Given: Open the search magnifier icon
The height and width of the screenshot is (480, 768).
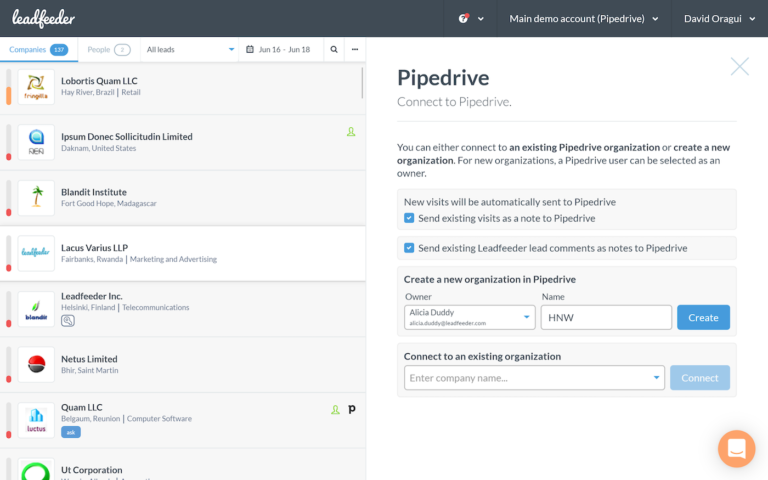Looking at the screenshot, I should click(x=334, y=49).
